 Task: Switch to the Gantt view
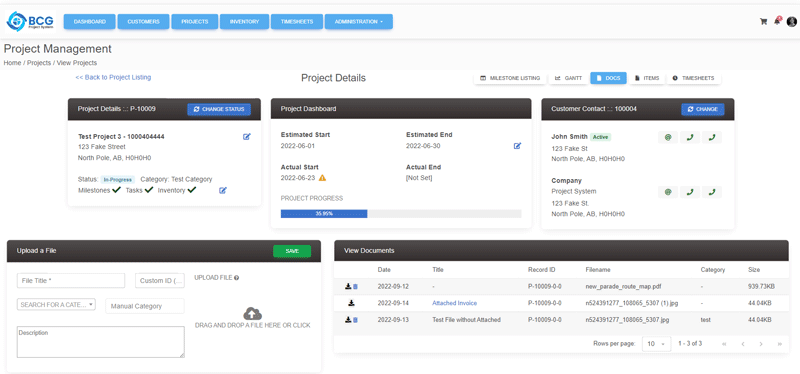pos(568,78)
